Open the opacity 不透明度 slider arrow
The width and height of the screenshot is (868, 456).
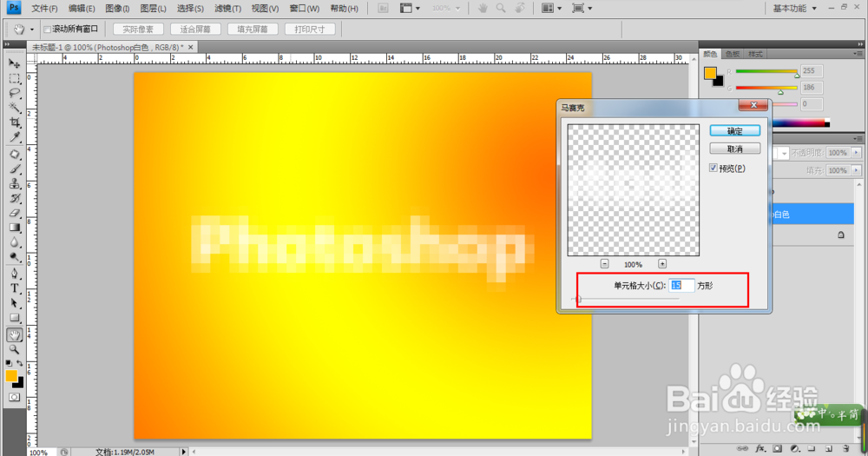pyautogui.click(x=857, y=152)
